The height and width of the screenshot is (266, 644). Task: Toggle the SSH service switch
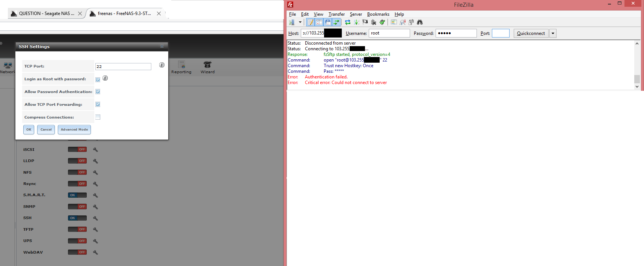(77, 218)
